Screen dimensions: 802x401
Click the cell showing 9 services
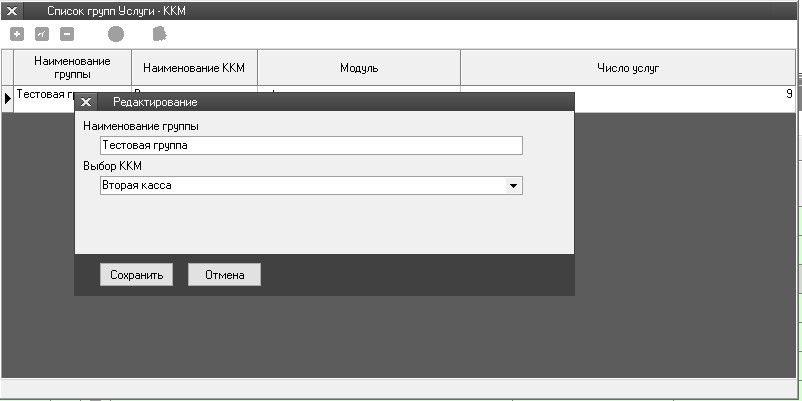(700, 94)
